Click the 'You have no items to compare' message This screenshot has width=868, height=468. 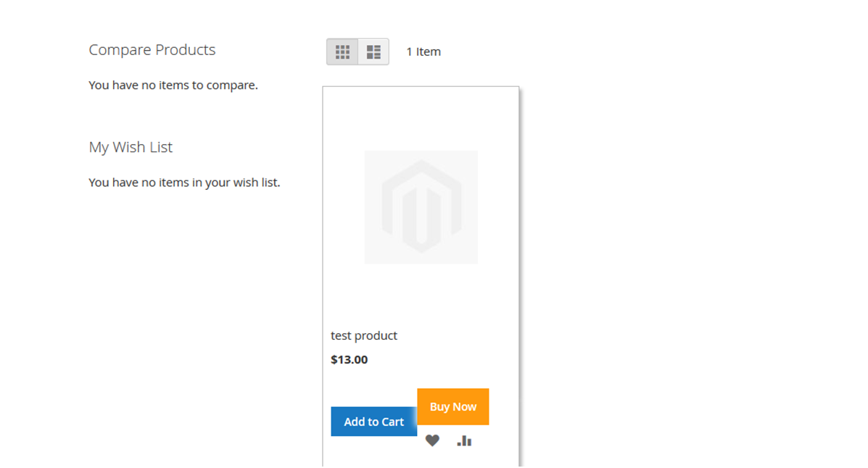[173, 85]
